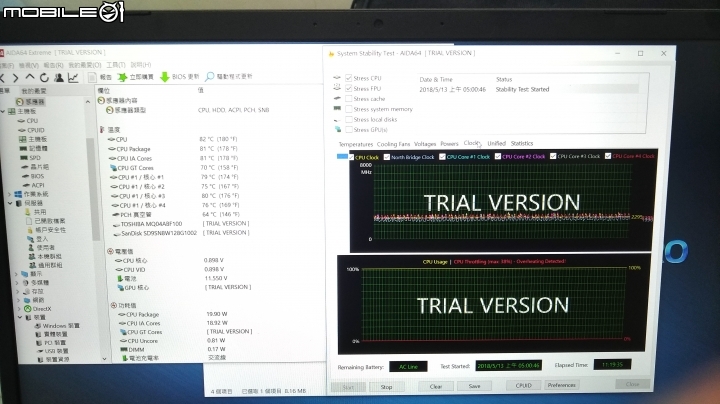
Task: Expand the storage tree node
Action: coord(18,292)
